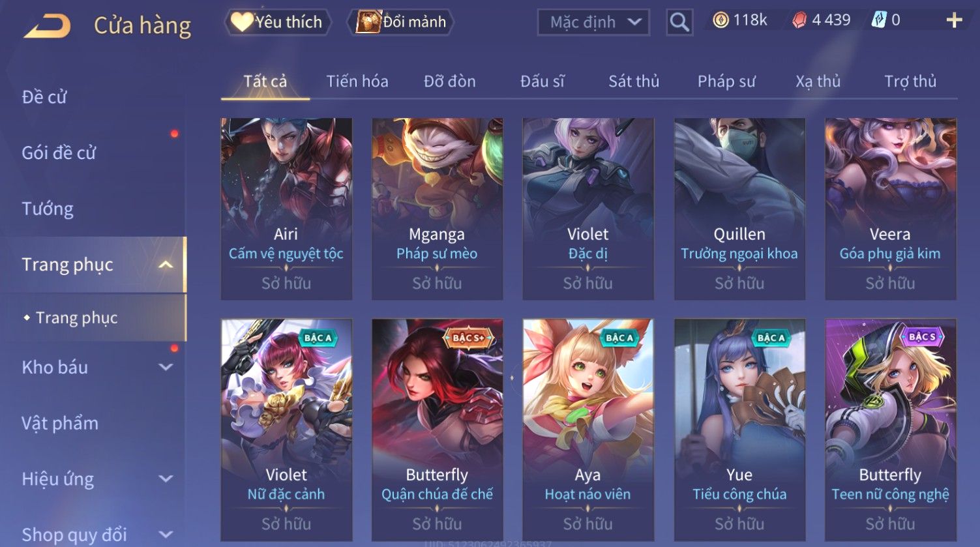Open the Gói đề cử sidebar entry

click(59, 153)
